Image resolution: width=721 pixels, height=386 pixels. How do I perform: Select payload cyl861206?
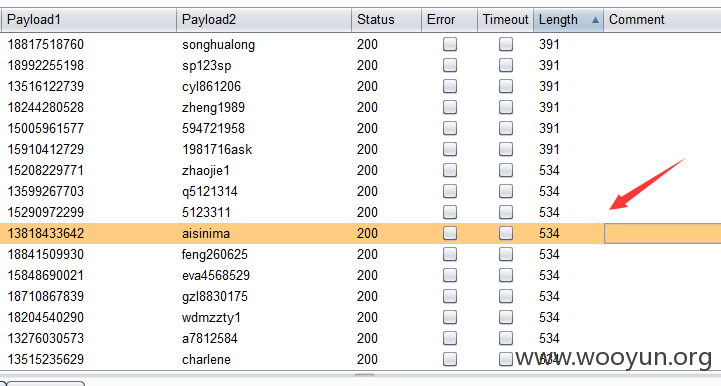tap(212, 86)
